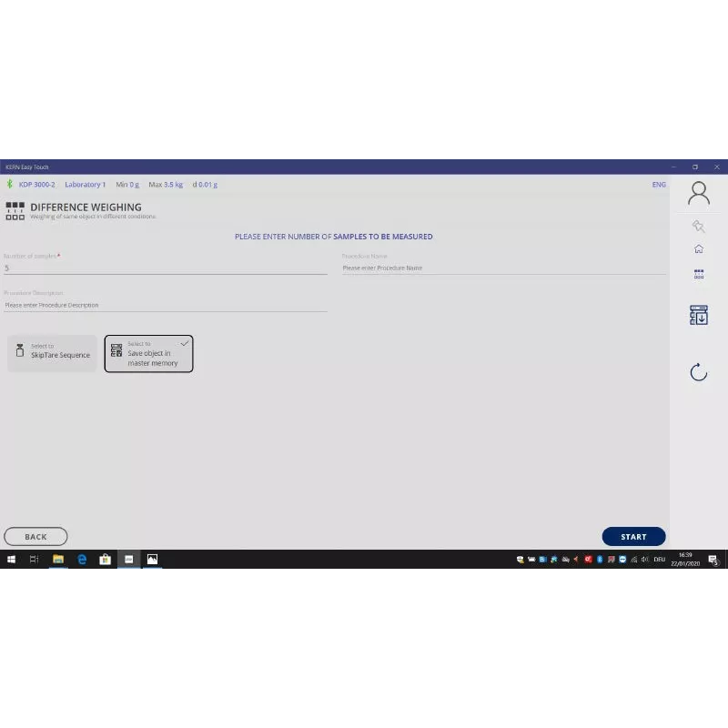Click the Number of samples field
Screen dimensions: 728x728
[x=164, y=268]
